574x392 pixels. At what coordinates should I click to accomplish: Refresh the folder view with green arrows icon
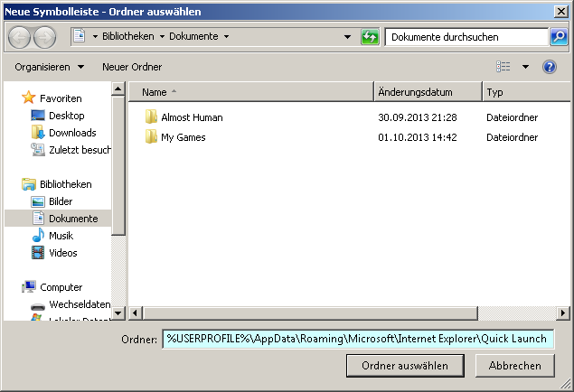click(x=370, y=37)
